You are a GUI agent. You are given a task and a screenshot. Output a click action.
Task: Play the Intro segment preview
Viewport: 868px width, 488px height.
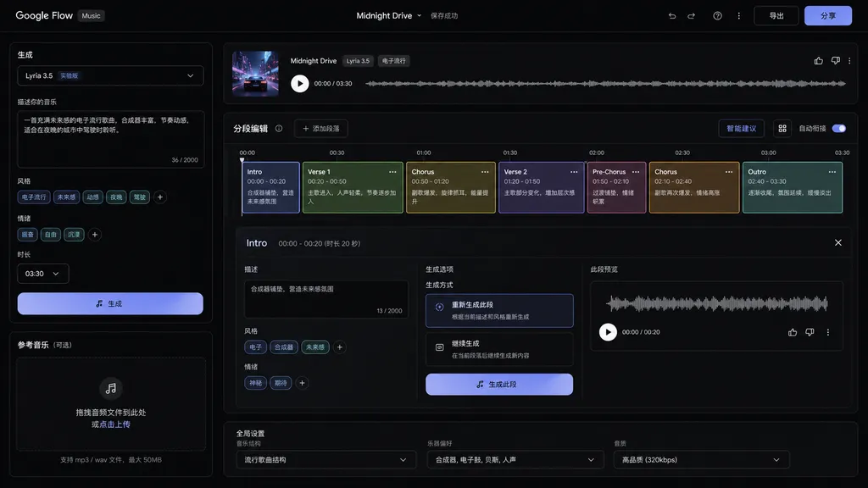[608, 332]
